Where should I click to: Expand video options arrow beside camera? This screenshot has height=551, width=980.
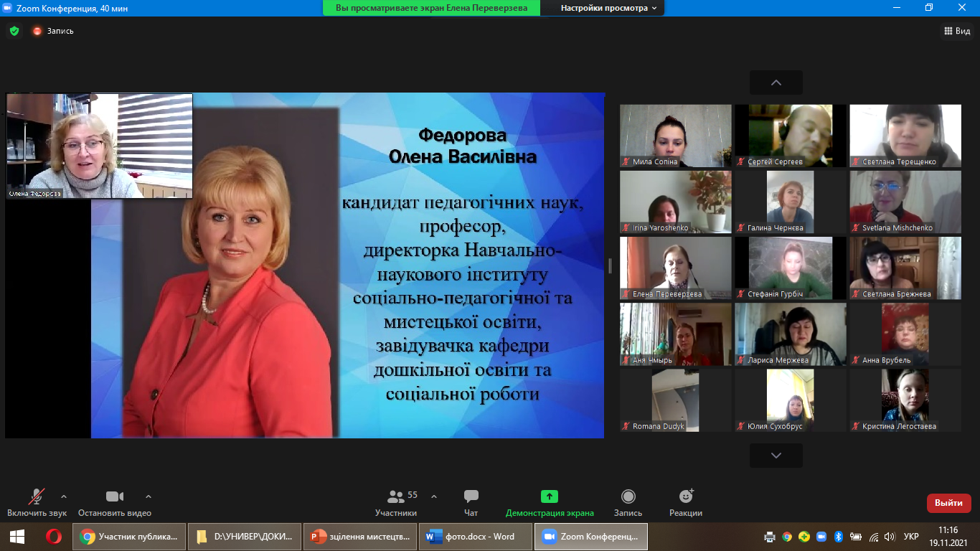click(149, 496)
